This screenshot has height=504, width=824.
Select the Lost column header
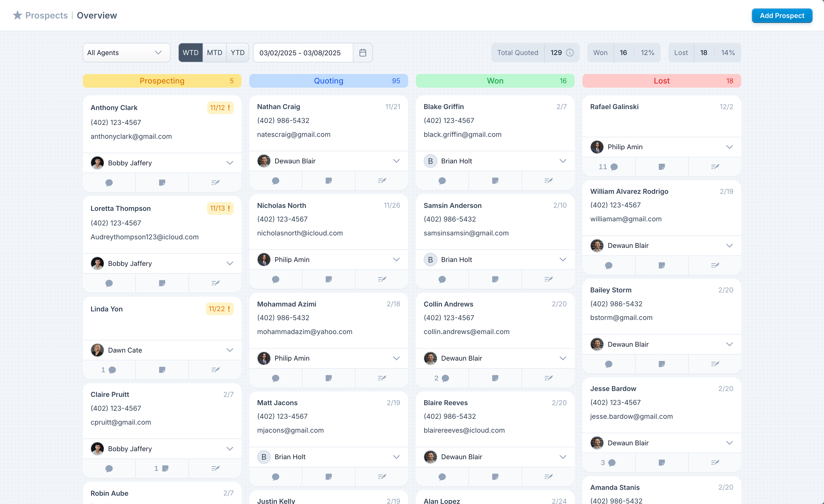(662, 81)
